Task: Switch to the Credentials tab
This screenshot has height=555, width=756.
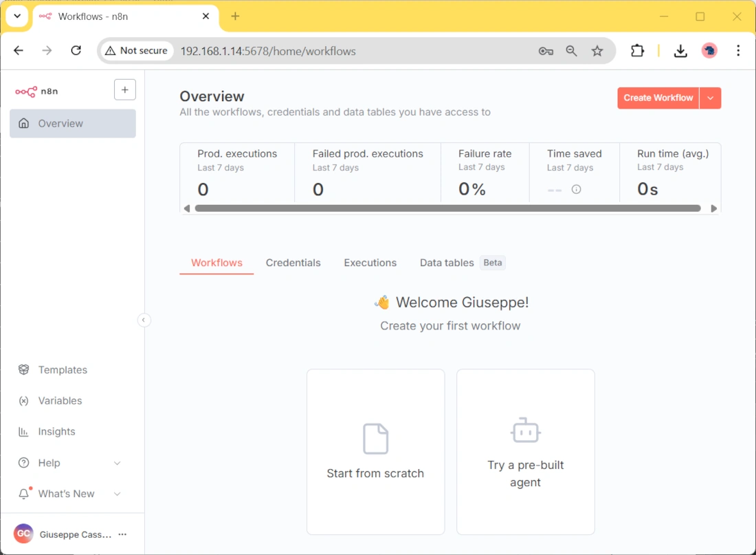Action: click(x=293, y=263)
